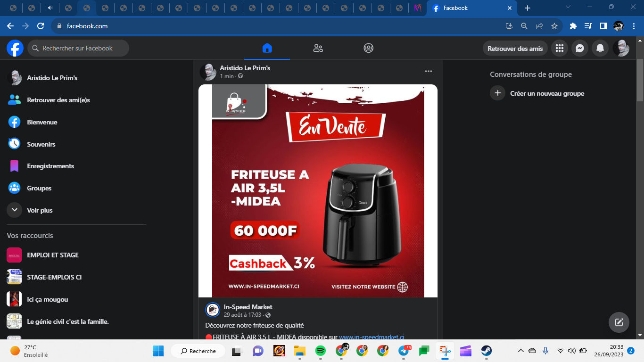The image size is (644, 362).
Task: Launch Spotify from the taskbar
Action: click(x=320, y=351)
